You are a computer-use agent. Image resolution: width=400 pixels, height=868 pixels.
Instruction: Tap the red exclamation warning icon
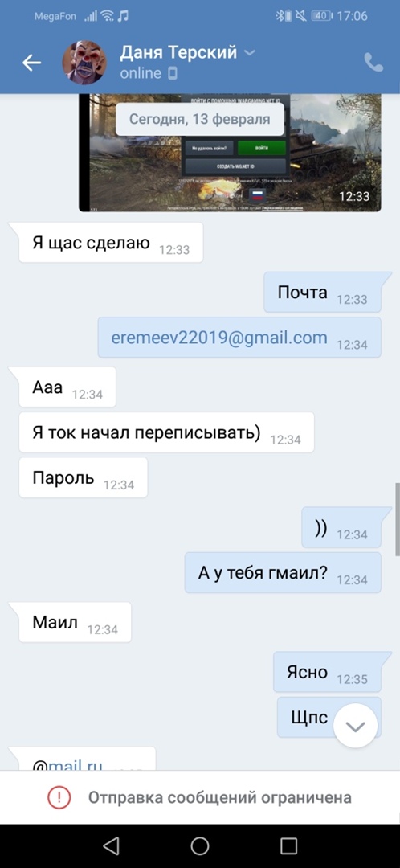coord(59,797)
